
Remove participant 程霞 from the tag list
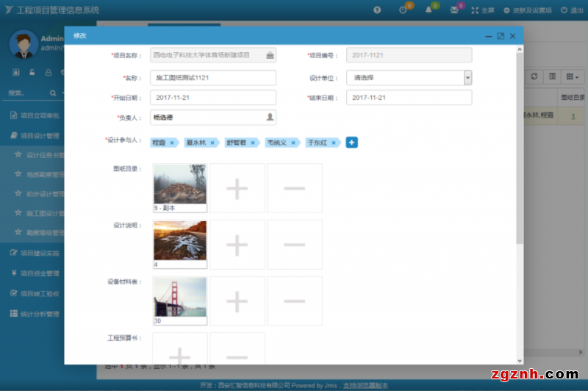(x=172, y=143)
